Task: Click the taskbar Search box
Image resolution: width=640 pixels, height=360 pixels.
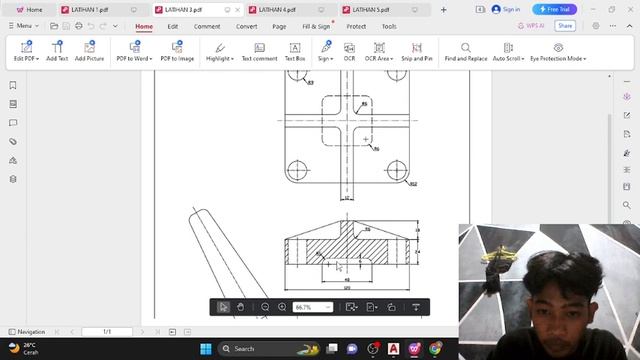Action: [269, 349]
